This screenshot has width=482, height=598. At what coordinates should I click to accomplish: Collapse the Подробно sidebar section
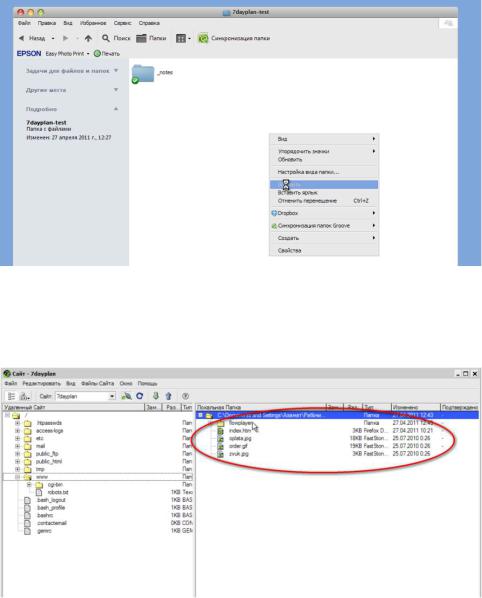click(116, 109)
